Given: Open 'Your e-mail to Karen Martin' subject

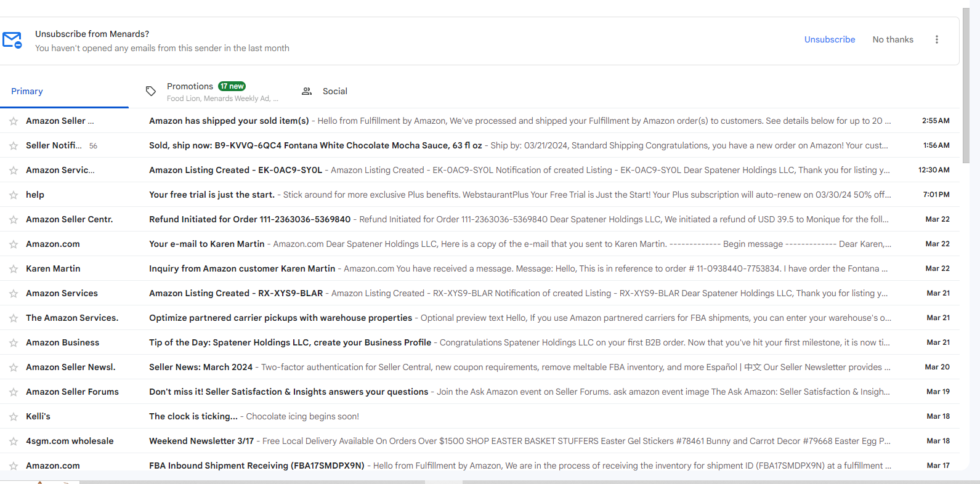Looking at the screenshot, I should tap(207, 244).
